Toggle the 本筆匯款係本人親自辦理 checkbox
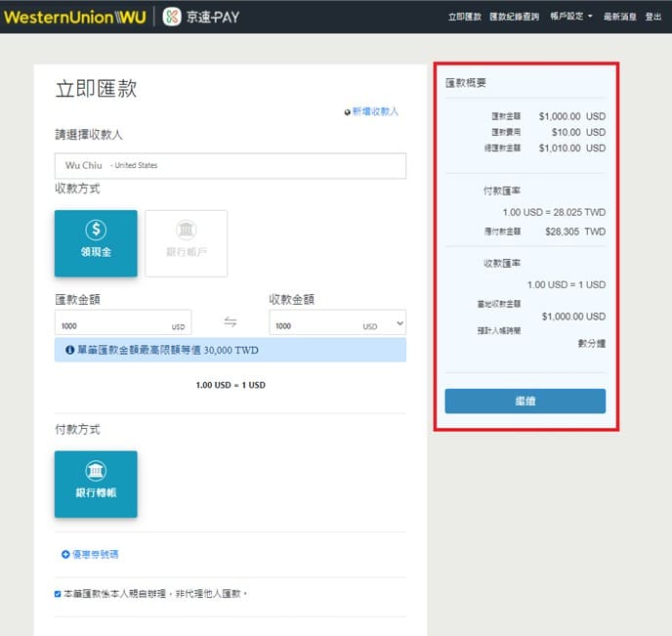672x636 pixels. (x=58, y=593)
